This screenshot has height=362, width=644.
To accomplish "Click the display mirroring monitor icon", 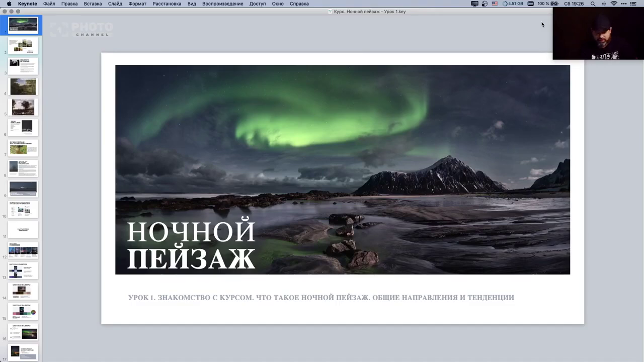I will click(474, 4).
